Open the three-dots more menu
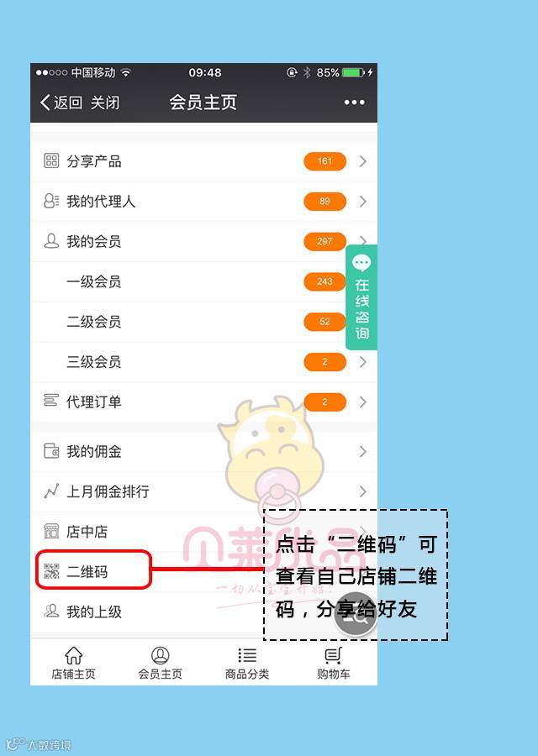538x756 pixels. coord(354,102)
